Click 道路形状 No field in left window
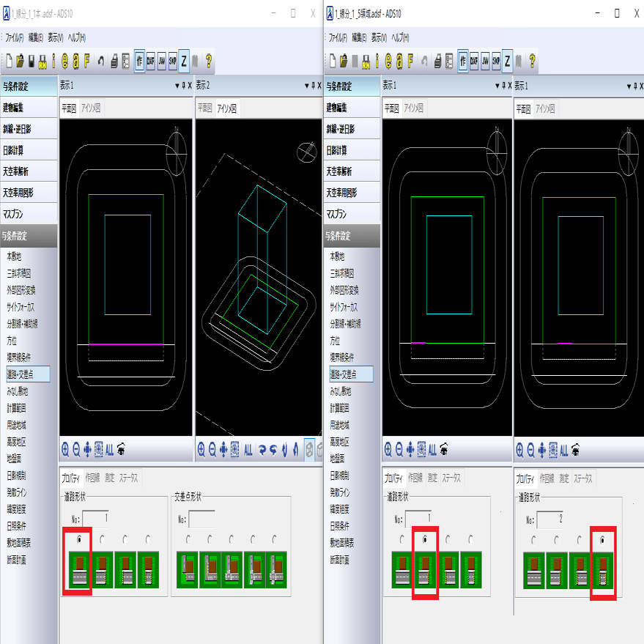 coord(96,519)
